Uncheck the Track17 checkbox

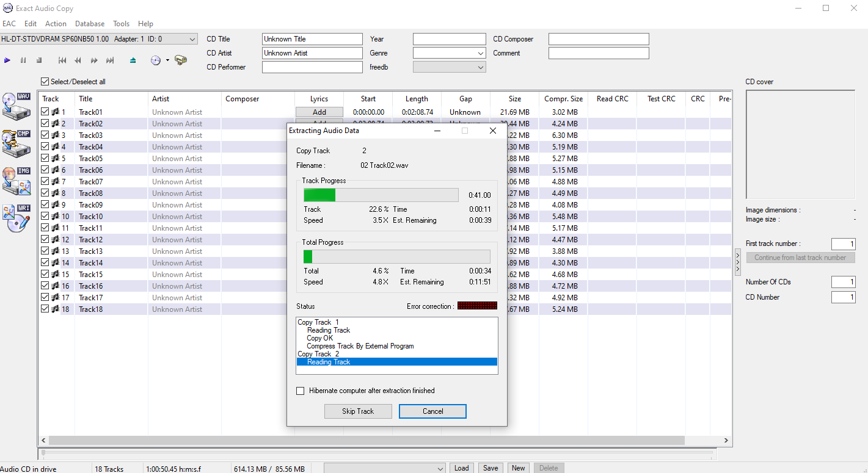(x=45, y=298)
